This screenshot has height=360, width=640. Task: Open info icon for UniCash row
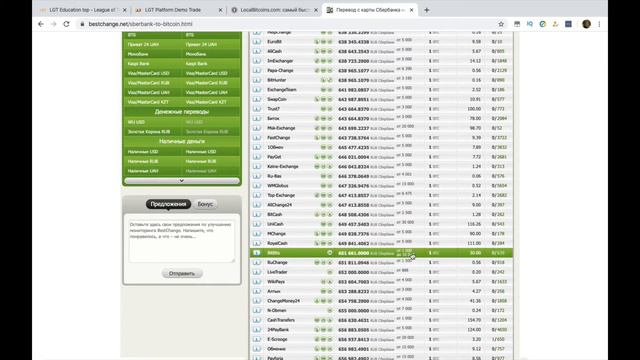pos(257,224)
